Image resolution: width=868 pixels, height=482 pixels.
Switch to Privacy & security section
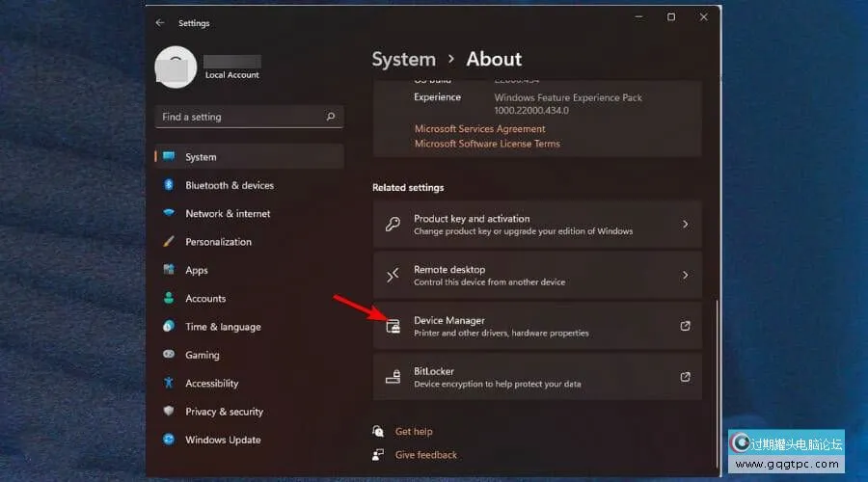pos(224,412)
